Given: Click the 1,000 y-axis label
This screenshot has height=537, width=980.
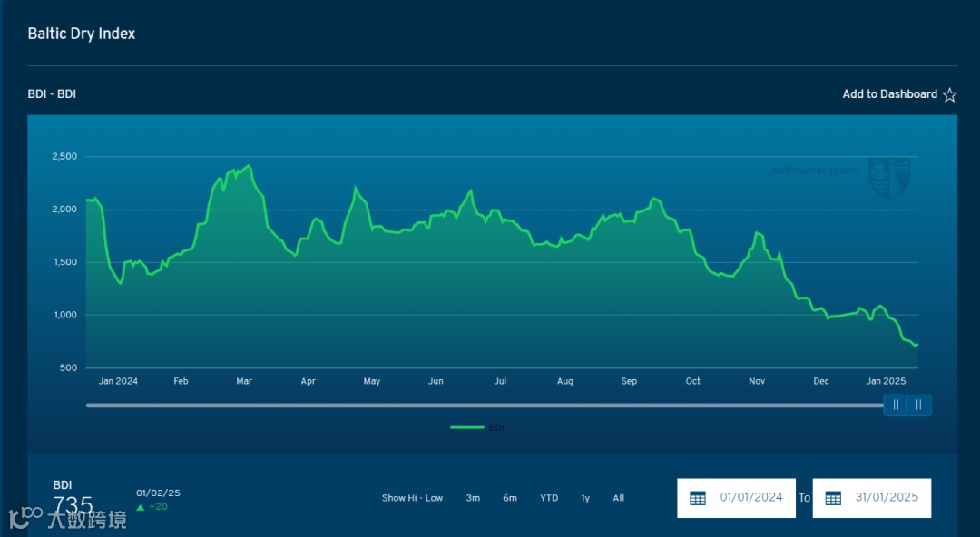Looking at the screenshot, I should (x=64, y=315).
